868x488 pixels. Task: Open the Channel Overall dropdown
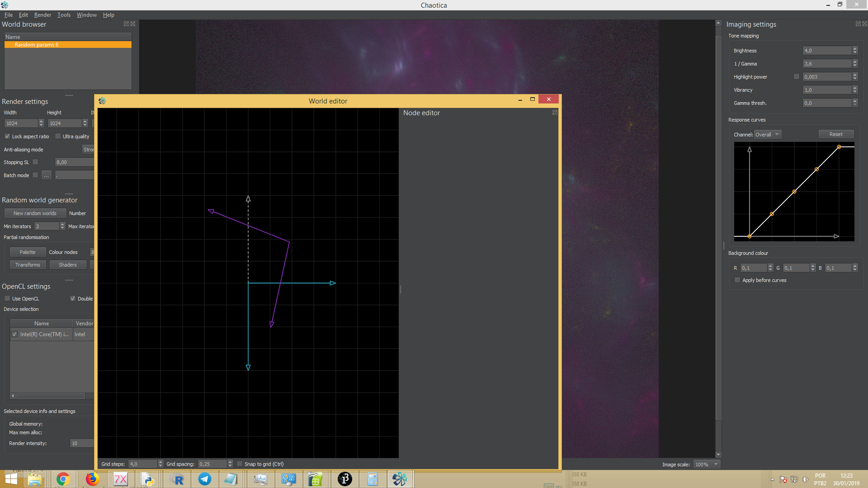click(x=768, y=134)
